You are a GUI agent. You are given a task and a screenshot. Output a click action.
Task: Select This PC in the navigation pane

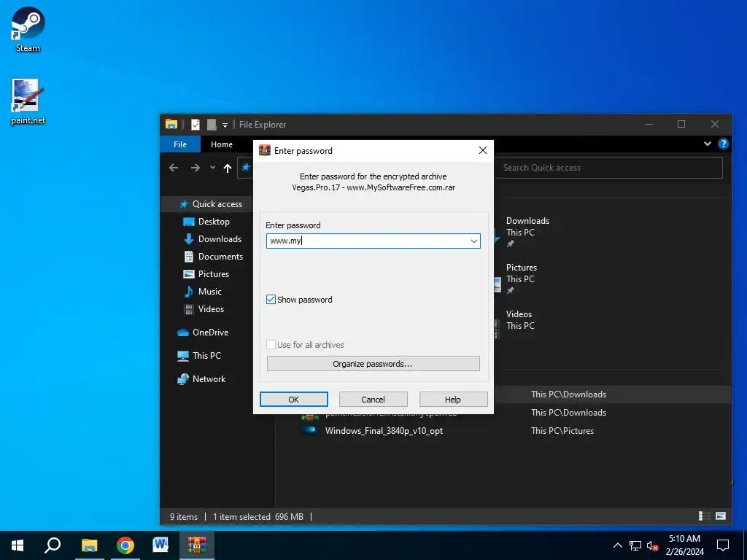pyautogui.click(x=206, y=356)
